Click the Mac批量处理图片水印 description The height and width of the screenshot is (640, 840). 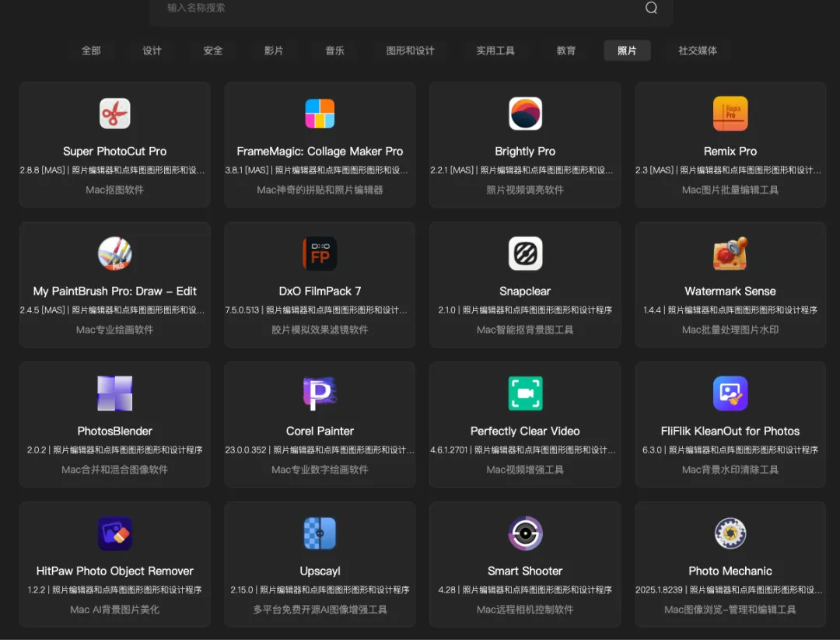click(730, 330)
